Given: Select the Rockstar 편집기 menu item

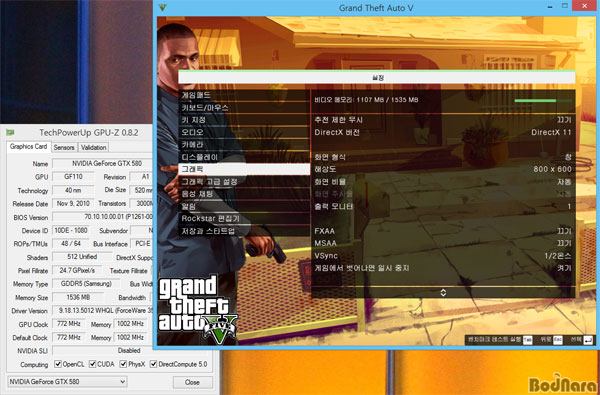Looking at the screenshot, I should 244,219.
